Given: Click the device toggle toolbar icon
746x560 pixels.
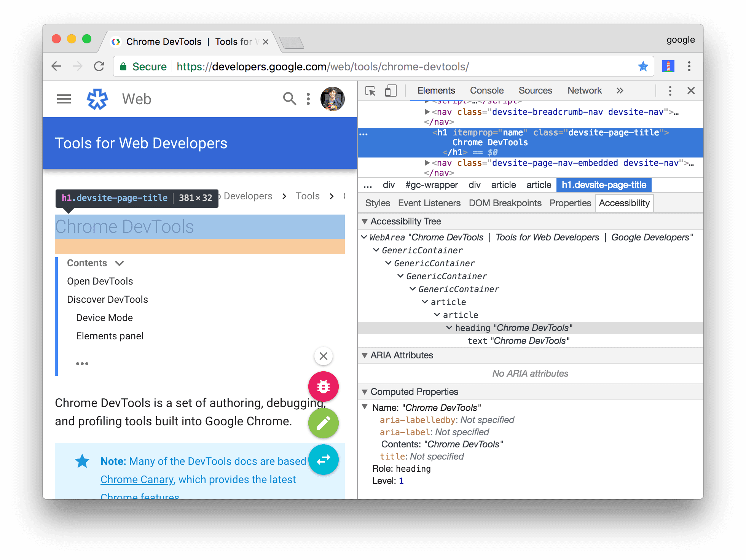Looking at the screenshot, I should 388,91.
